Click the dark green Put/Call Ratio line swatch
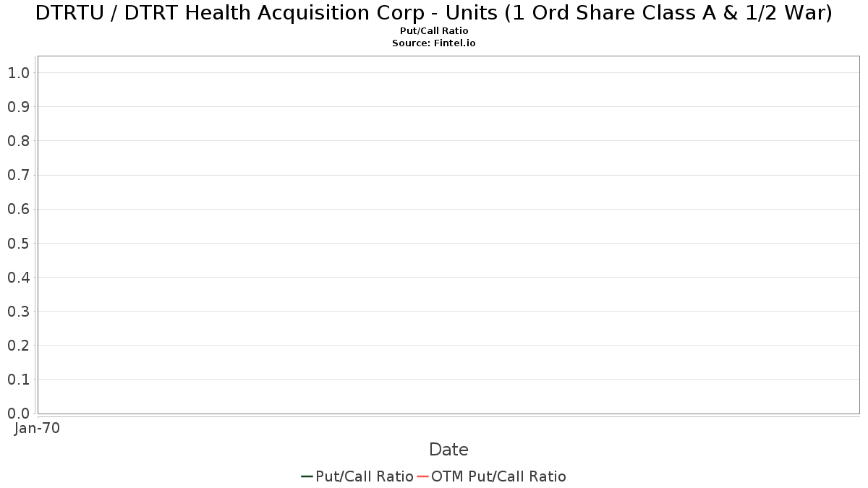This screenshot has height=488, width=868. (x=307, y=476)
